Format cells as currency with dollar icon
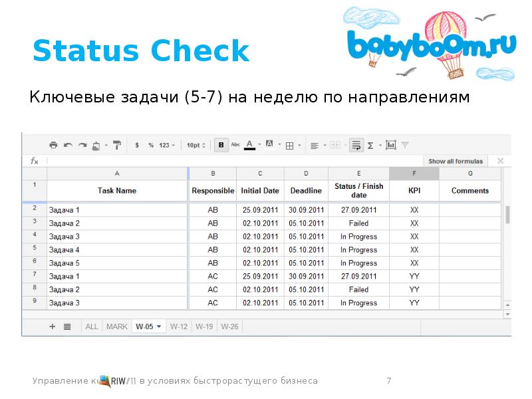Viewport: 532px width, 399px height. (x=137, y=145)
